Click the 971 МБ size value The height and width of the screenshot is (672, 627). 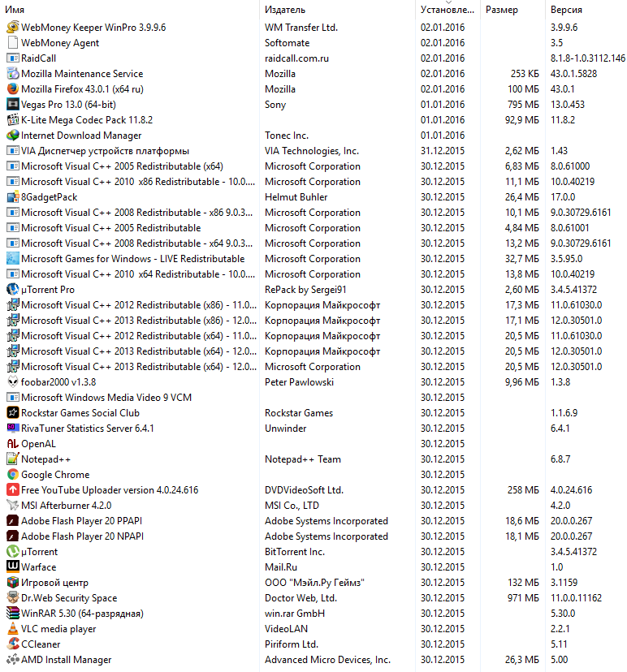pos(523,598)
